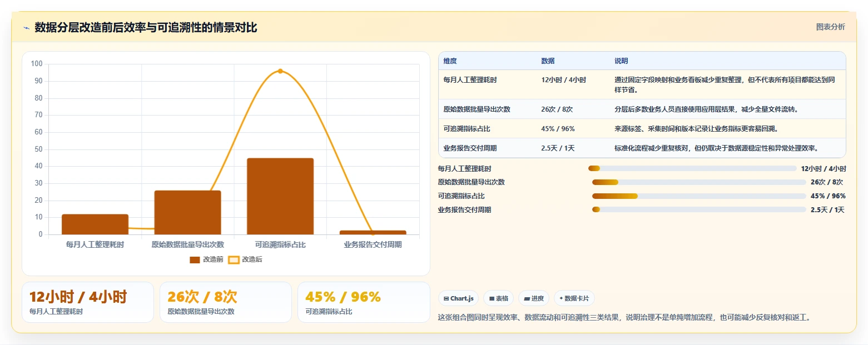868x345 pixels.
Task: Click the 说明 column header
Action: 621,61
